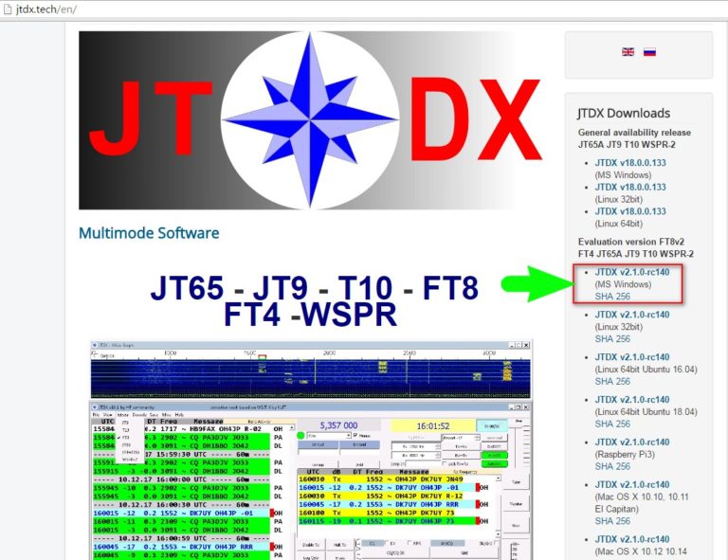The image size is (728, 560).
Task: Download JTDX v2.1.0-rc140 for Linux 32bit
Action: 632,315
